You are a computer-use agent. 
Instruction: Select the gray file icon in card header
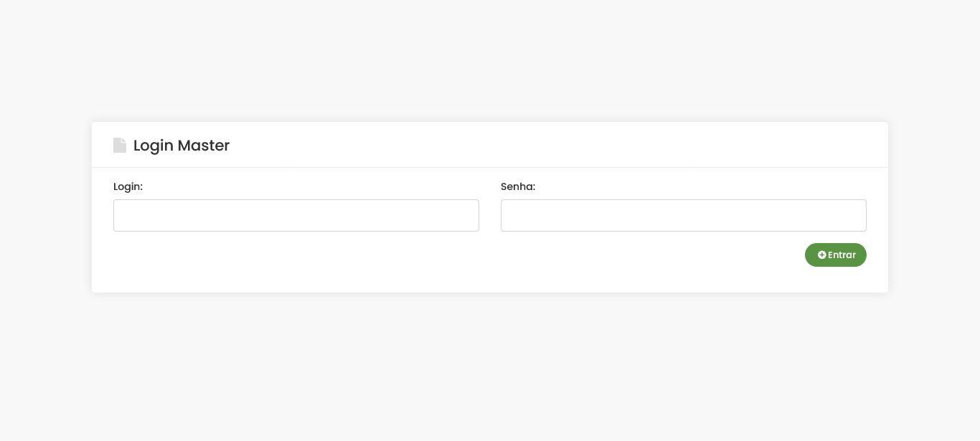point(120,146)
